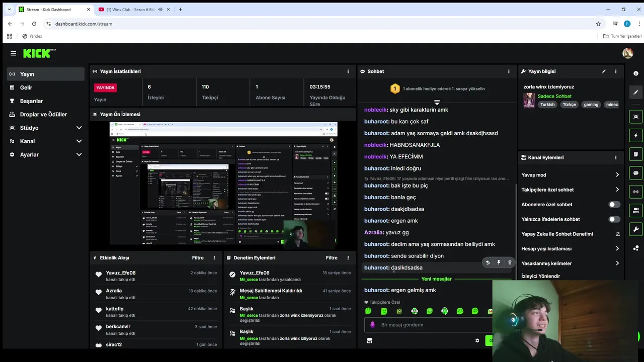Open Yayın bilgisi three-dot menu
This screenshot has height=362, width=644.
[x=615, y=71]
